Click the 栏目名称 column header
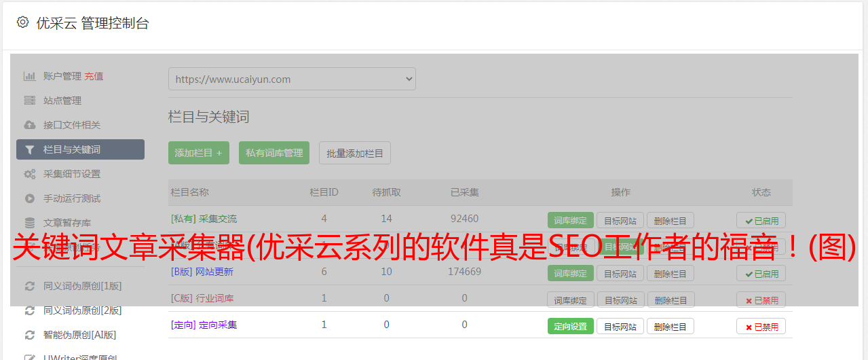Viewport: 868px width, 360px height. tap(190, 192)
